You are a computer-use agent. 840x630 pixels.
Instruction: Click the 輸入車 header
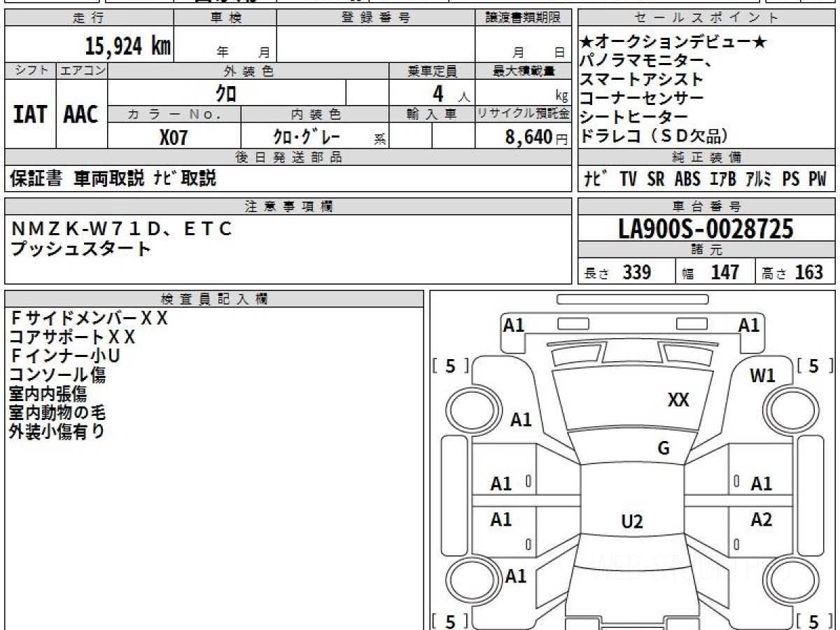coord(432,114)
